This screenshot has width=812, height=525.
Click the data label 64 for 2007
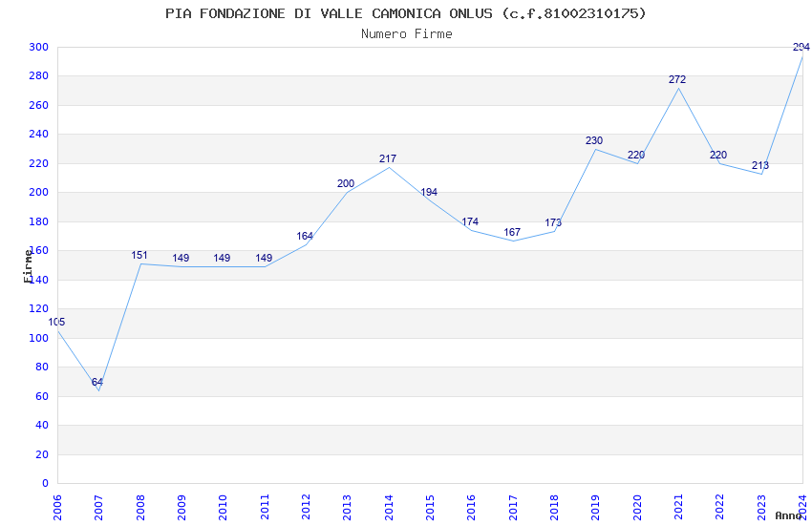(x=97, y=382)
